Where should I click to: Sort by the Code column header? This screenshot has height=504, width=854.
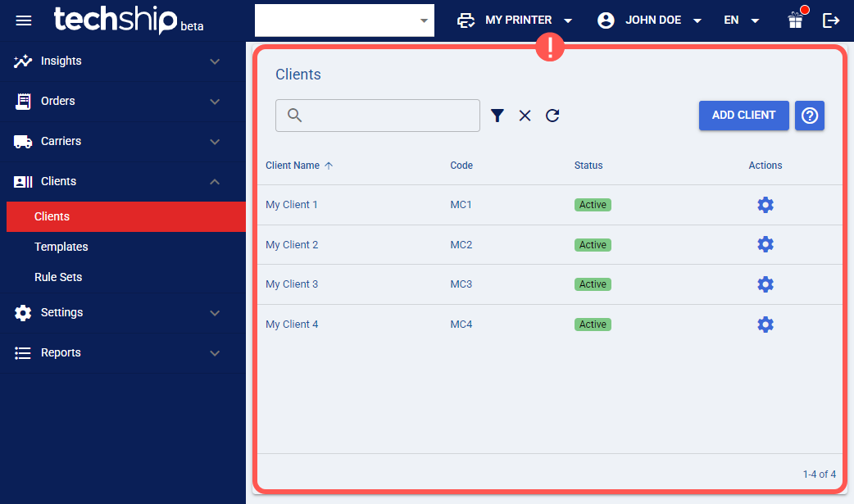pyautogui.click(x=461, y=166)
